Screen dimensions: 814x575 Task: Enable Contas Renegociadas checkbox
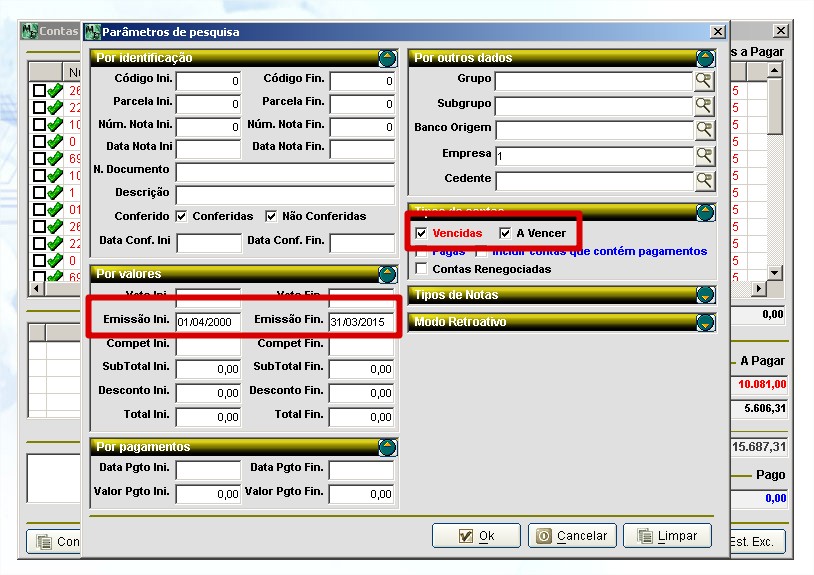click(422, 269)
